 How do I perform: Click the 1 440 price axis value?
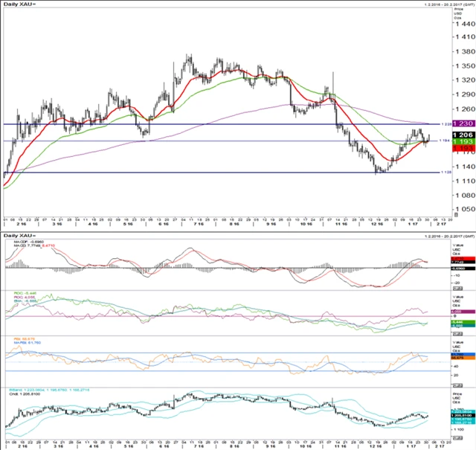[x=463, y=24]
